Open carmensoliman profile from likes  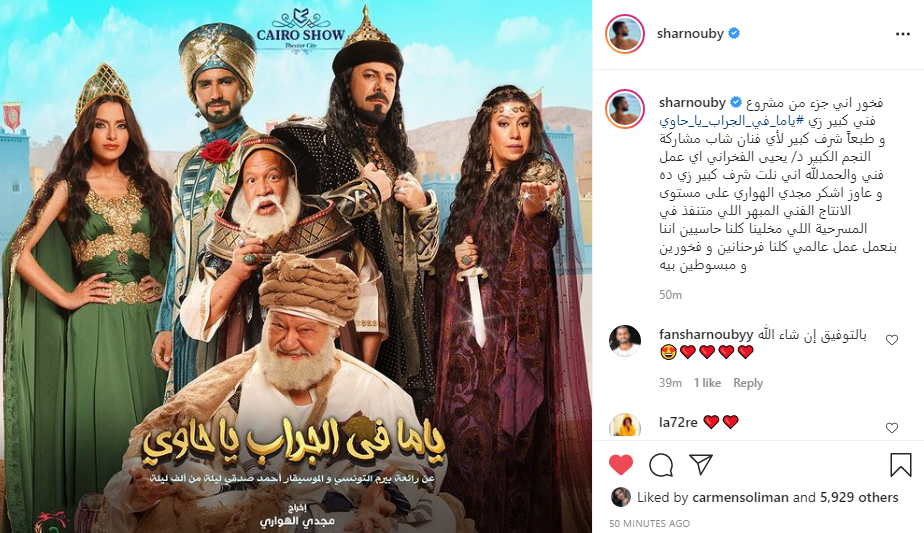pyautogui.click(x=740, y=498)
